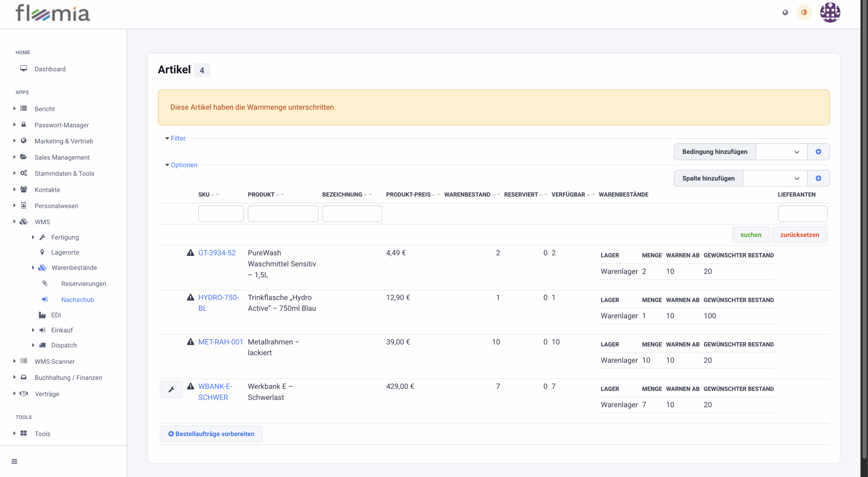Open Lagerorte in the sidebar
This screenshot has width=868, height=477.
[x=65, y=252]
